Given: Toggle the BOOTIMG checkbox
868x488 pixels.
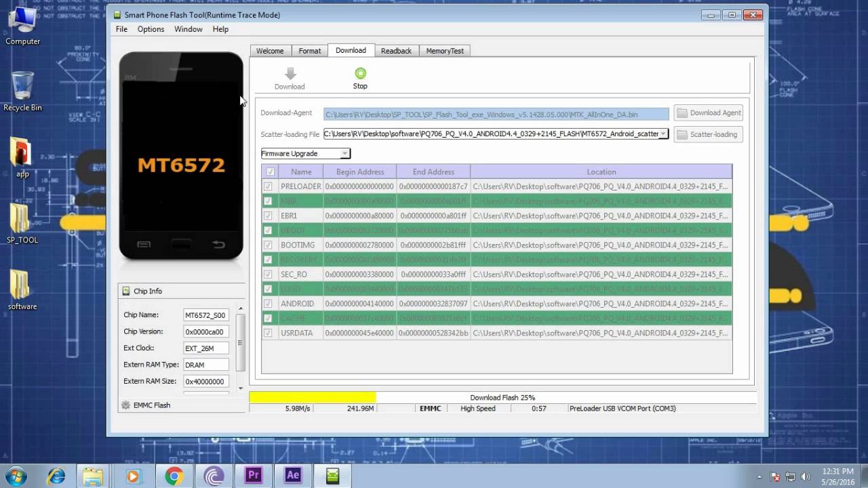Looking at the screenshot, I should click(269, 245).
